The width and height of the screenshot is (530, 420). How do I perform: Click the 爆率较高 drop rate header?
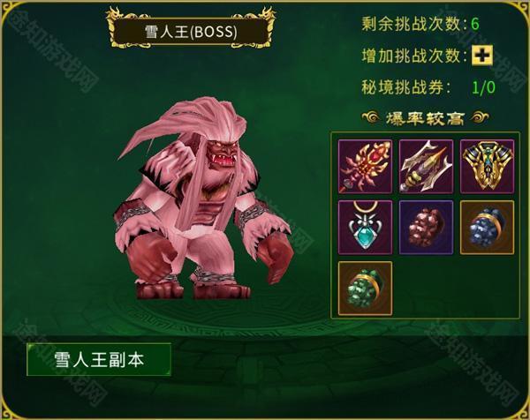425,118
